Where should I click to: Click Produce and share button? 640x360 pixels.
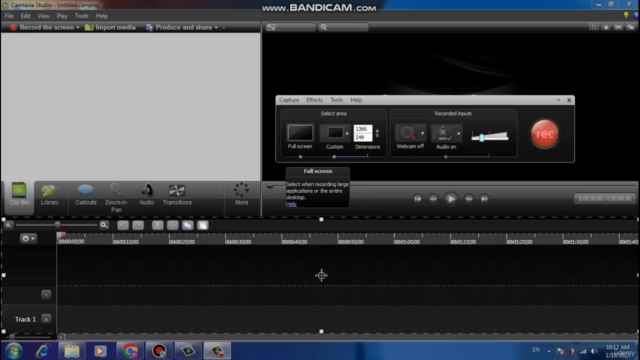click(179, 27)
